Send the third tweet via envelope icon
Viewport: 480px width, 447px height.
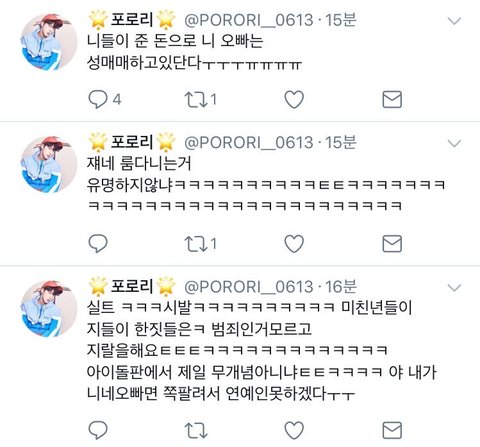(392, 430)
